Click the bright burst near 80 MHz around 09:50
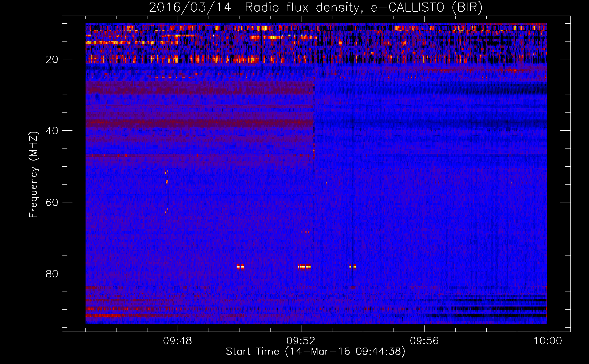This screenshot has width=589, height=364. (x=240, y=267)
